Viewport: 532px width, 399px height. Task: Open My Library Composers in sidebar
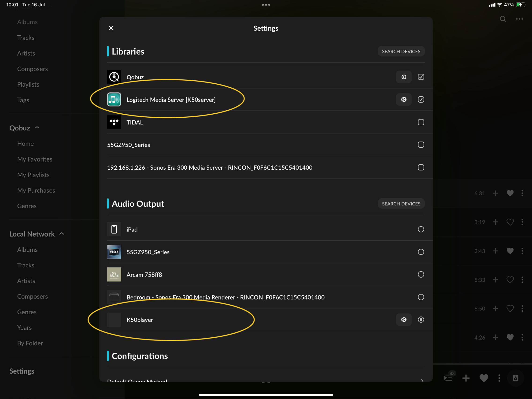coord(33,69)
